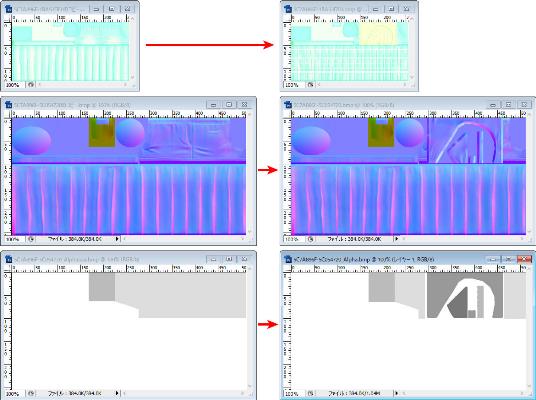
Task: Close the active Alpha window with the red X
Action: point(524,259)
